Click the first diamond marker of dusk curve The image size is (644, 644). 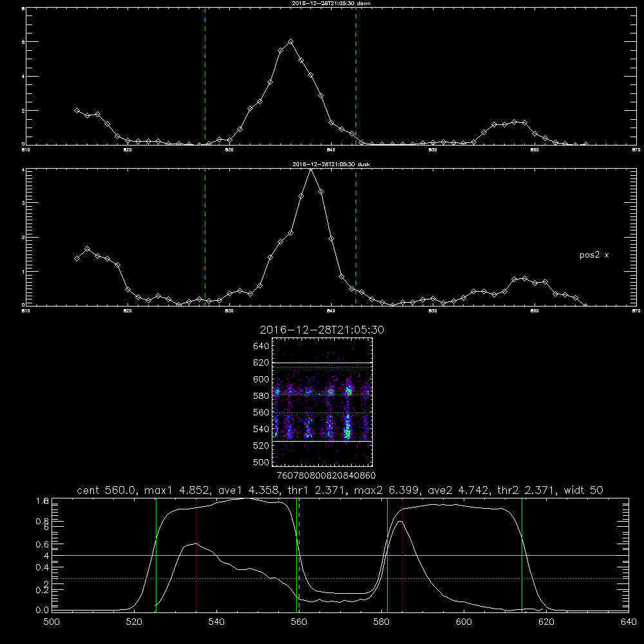[77, 258]
